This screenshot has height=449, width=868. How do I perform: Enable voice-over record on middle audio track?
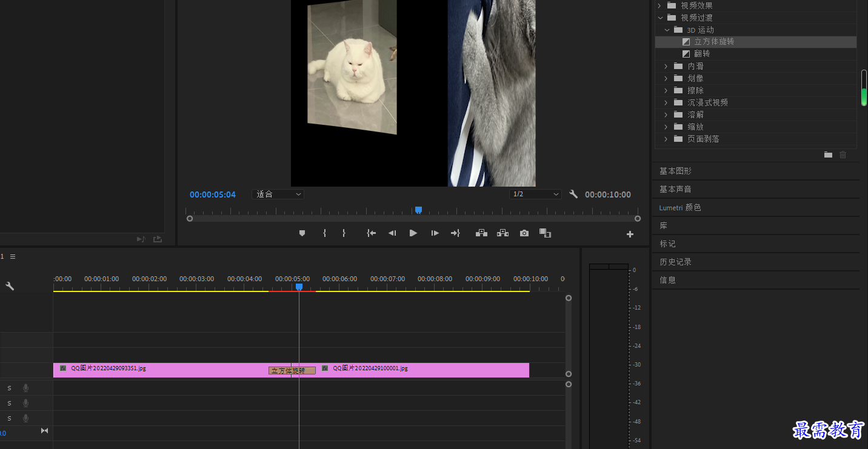(25, 403)
